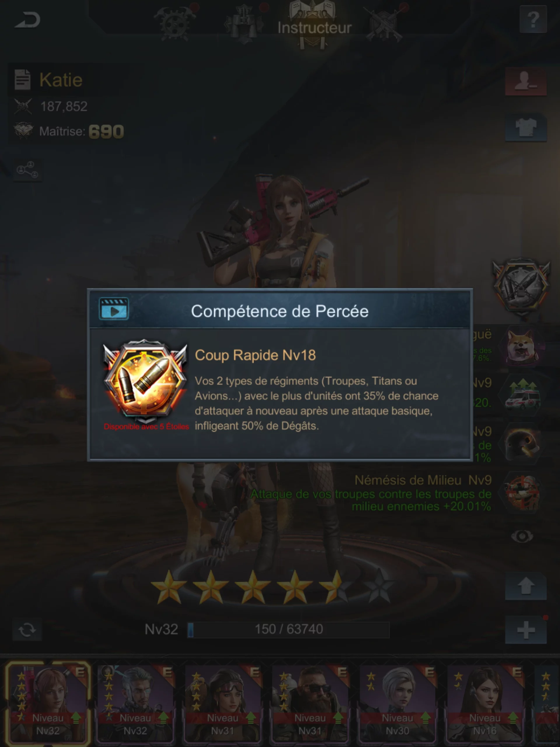Image resolution: width=560 pixels, height=747 pixels.
Task: Play the skill preview video icon
Action: (x=114, y=308)
